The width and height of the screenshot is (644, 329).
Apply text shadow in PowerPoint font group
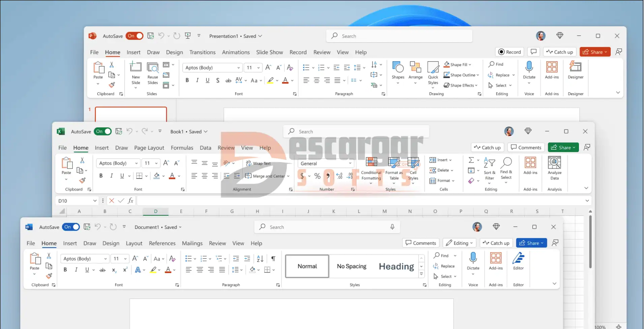click(218, 80)
